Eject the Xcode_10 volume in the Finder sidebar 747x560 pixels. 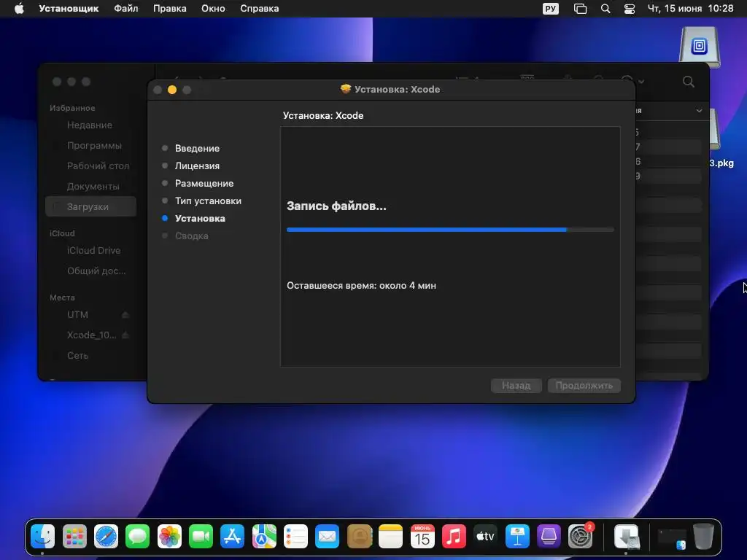(x=125, y=335)
